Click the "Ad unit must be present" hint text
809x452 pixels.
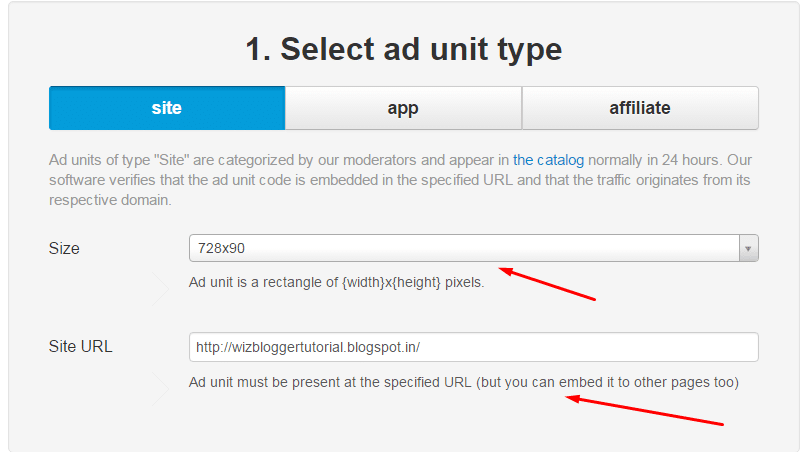point(330,382)
